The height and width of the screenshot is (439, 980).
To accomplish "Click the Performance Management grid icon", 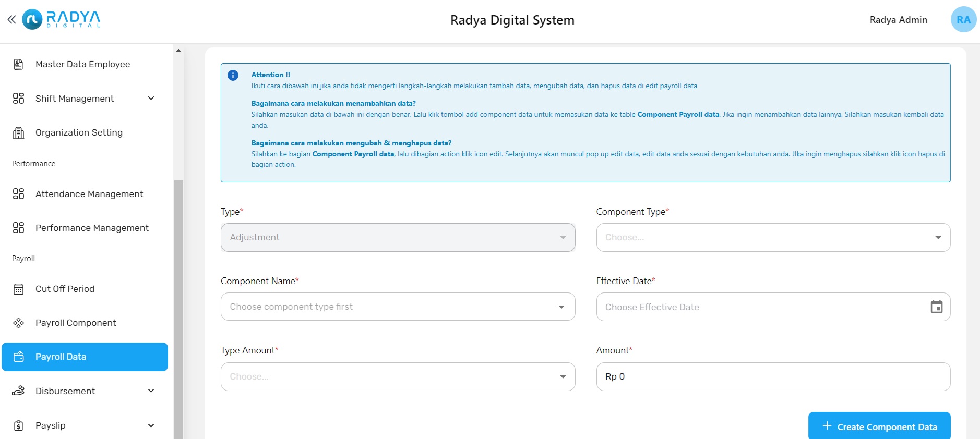I will pos(18,228).
